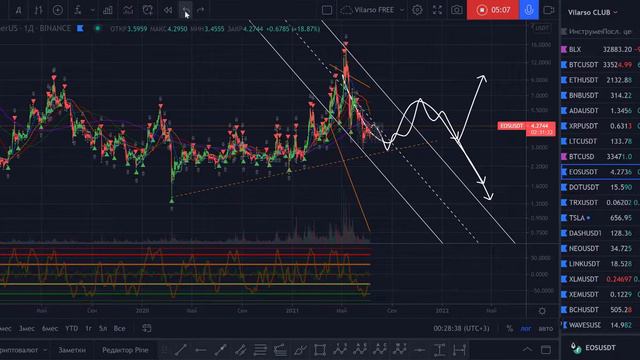Select BLX row in the watchlist
This screenshot has width=640, height=360.
click(x=600, y=49)
